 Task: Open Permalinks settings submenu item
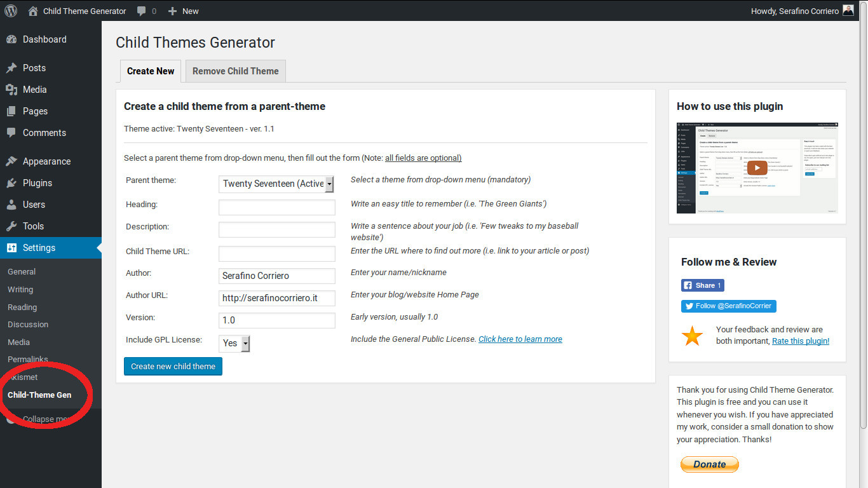(x=28, y=359)
